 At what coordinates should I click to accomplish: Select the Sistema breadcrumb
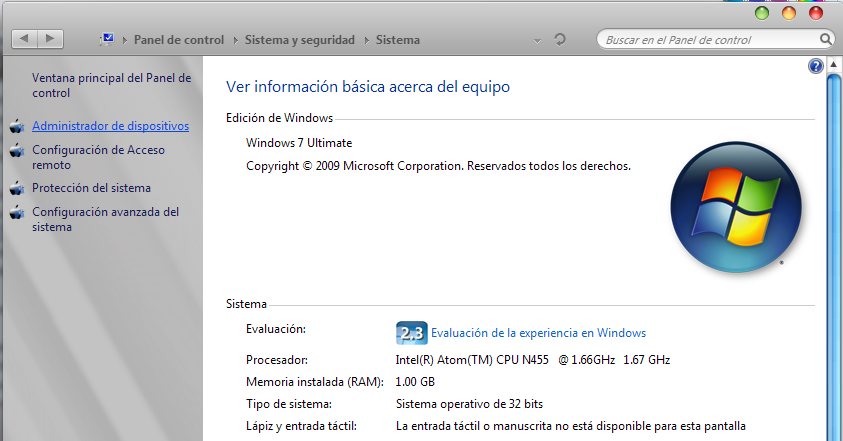[398, 40]
